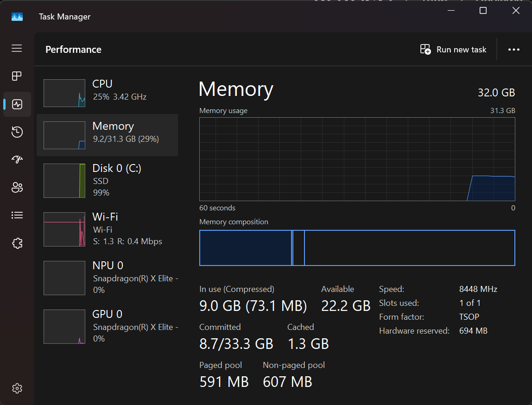
Task: Click the 8448 MHz speed value
Action: tap(478, 289)
